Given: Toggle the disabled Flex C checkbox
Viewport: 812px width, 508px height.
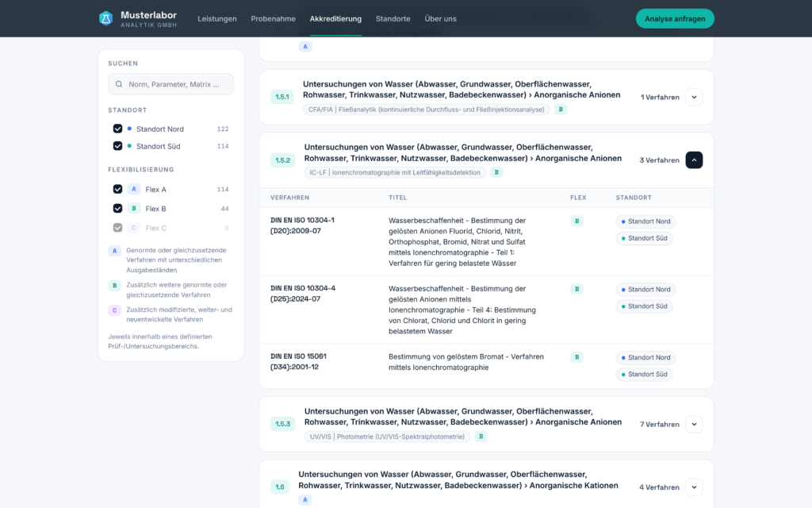Looking at the screenshot, I should tap(117, 228).
